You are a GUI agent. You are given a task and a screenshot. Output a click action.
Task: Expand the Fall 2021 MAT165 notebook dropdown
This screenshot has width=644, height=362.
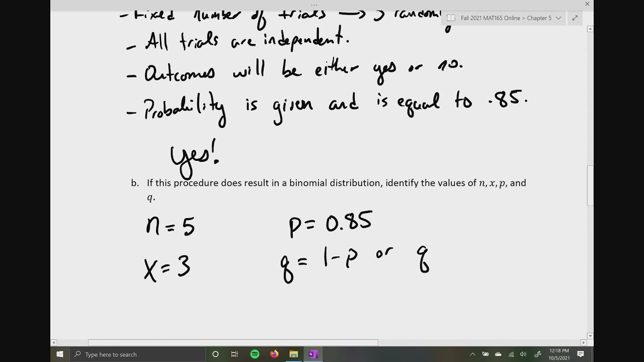[558, 18]
